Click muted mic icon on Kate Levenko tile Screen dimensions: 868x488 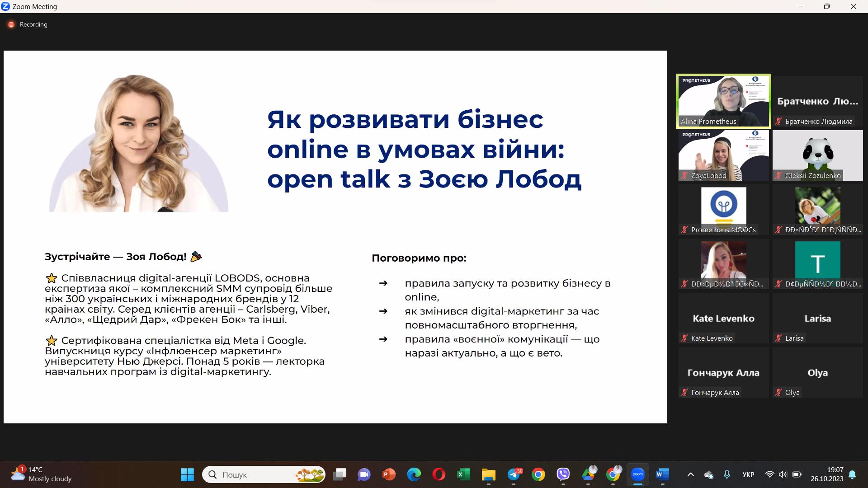[x=684, y=338]
